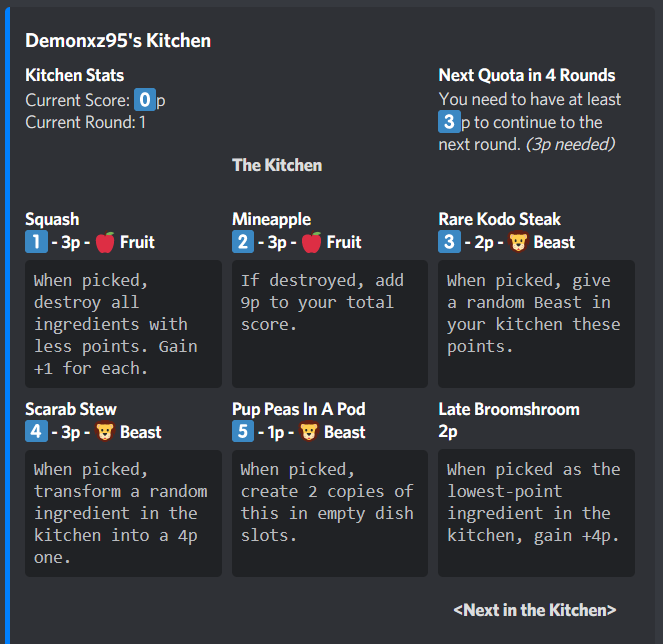The width and height of the screenshot is (663, 644).
Task: Click the number 3 emoji under Rare Kodo Steak
Action: point(449,242)
